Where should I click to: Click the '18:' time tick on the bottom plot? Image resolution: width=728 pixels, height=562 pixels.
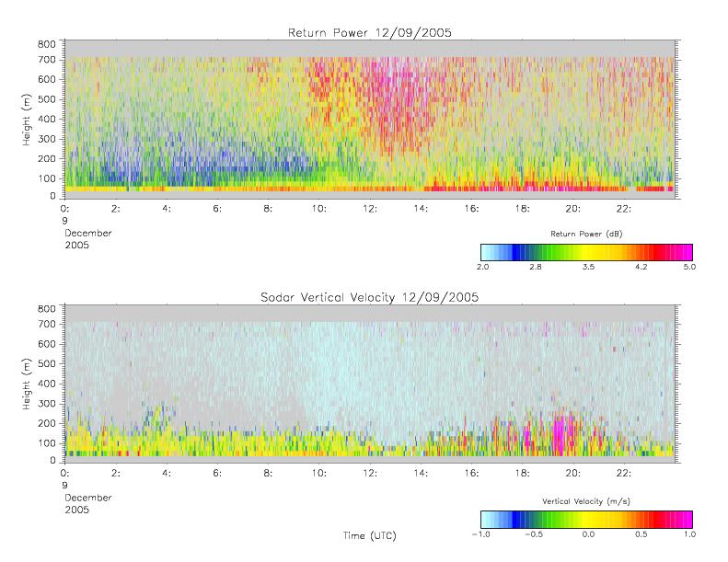point(522,474)
